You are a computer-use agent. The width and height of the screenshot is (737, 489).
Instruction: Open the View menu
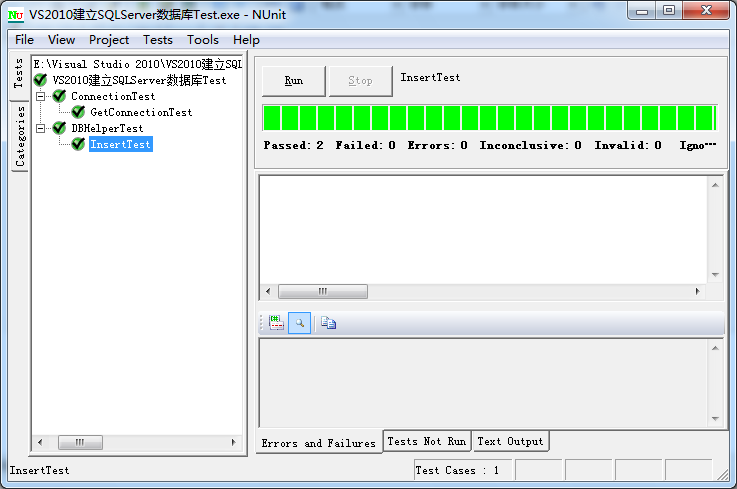[61, 39]
